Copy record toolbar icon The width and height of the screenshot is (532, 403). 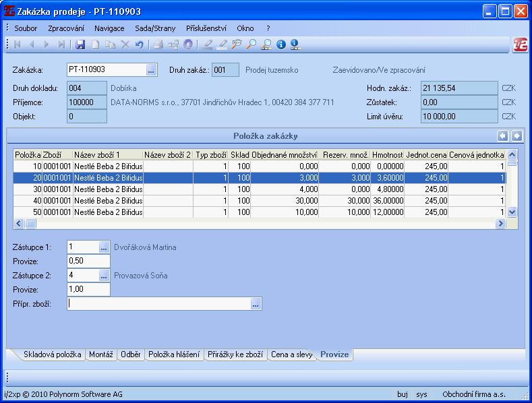(111, 44)
